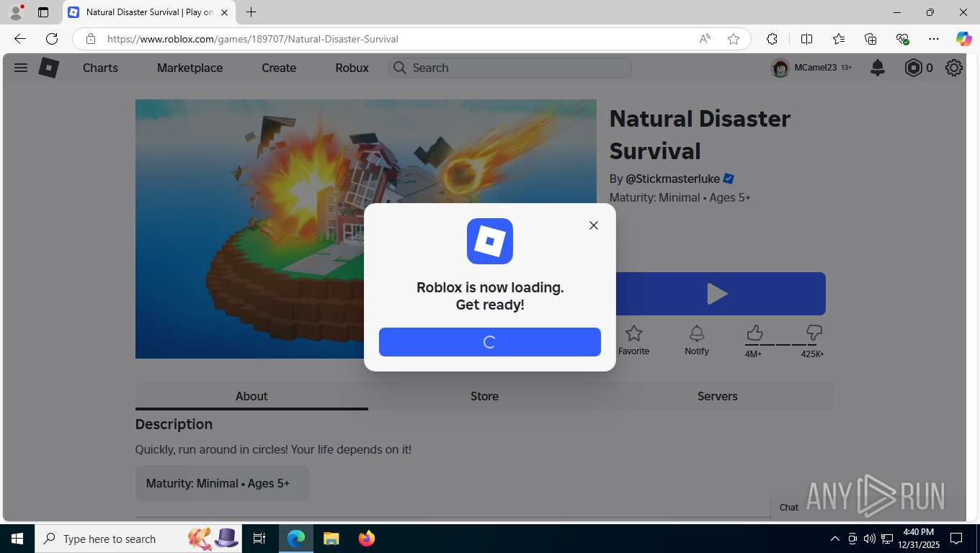The image size is (980, 553).
Task: Open the Windows Start menu
Action: click(x=17, y=539)
